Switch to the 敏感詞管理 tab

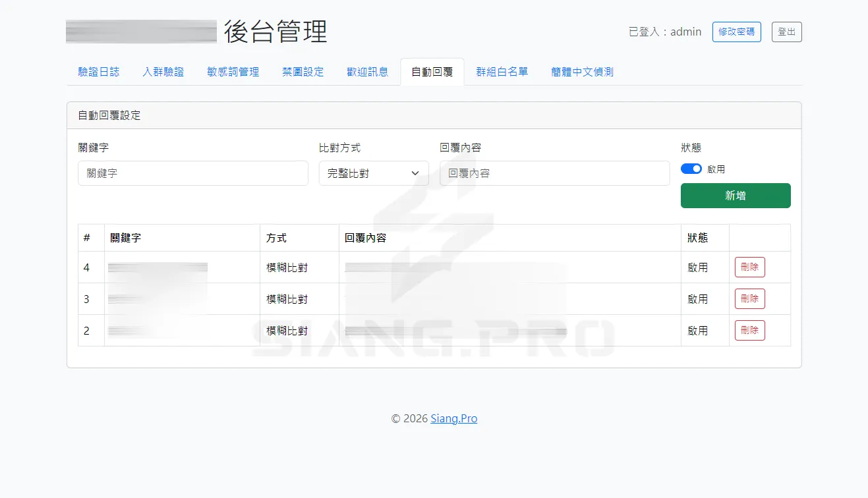pos(232,72)
